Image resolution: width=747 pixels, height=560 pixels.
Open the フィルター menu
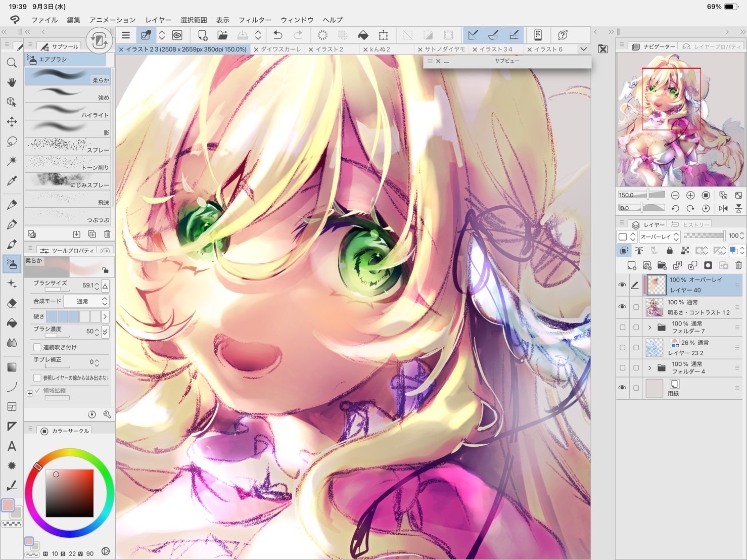tap(255, 20)
